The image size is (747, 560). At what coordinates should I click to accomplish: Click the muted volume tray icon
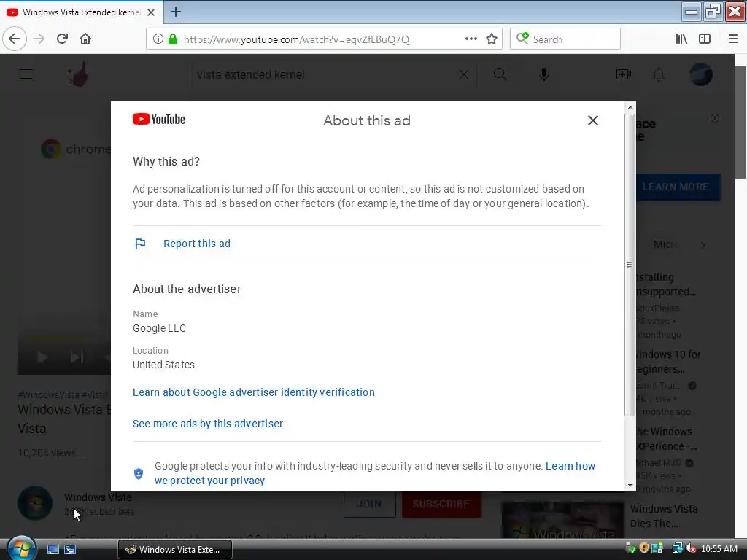tap(691, 548)
